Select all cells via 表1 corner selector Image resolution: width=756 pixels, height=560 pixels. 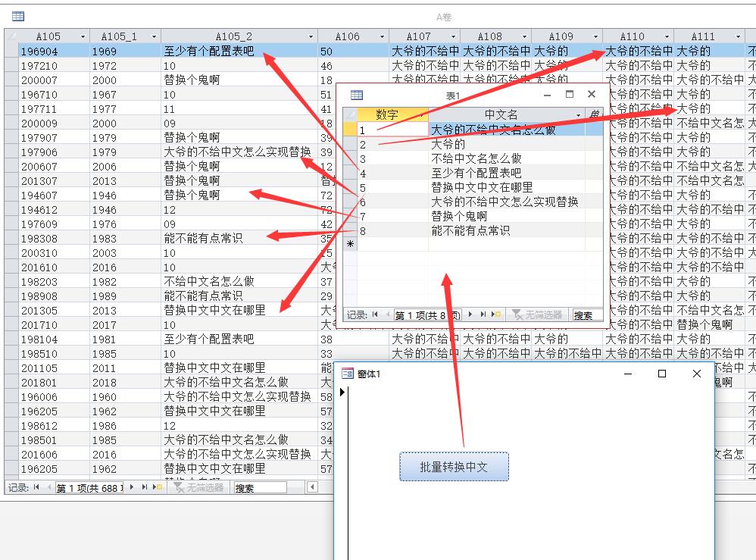(x=350, y=114)
